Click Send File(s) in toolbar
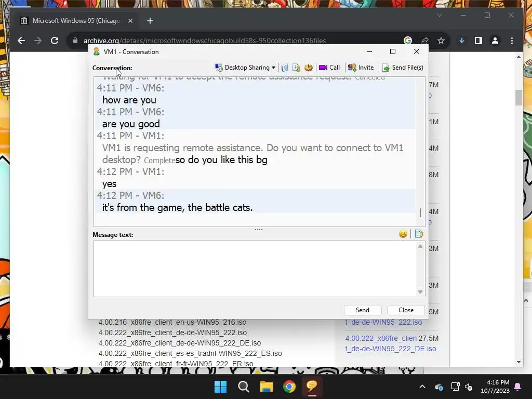532x399 pixels. [403, 68]
